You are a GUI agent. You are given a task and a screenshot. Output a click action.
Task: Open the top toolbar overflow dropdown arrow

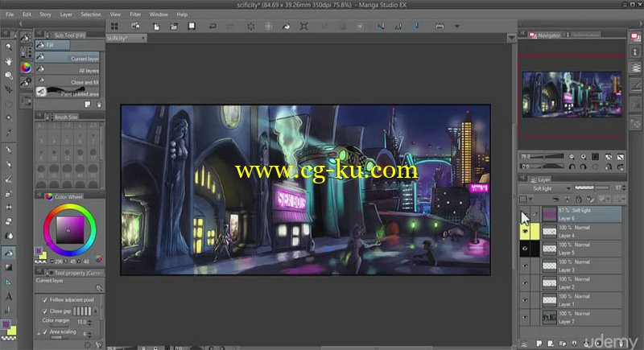[x=456, y=27]
